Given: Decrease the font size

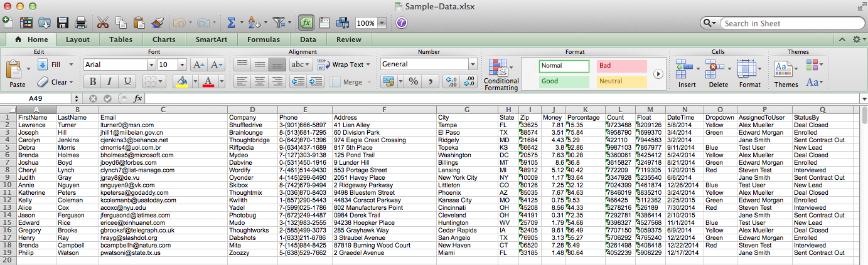Looking at the screenshot, I should click(217, 65).
